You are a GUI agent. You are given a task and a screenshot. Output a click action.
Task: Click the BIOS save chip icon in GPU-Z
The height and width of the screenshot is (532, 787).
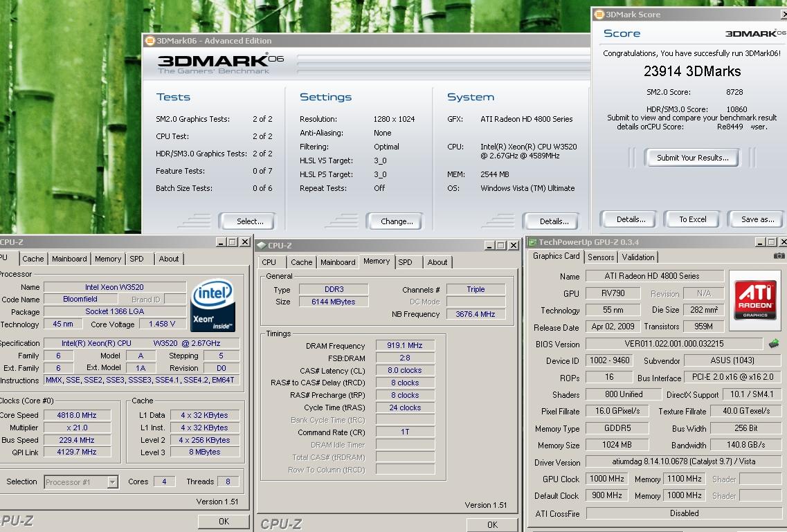pyautogui.click(x=773, y=343)
